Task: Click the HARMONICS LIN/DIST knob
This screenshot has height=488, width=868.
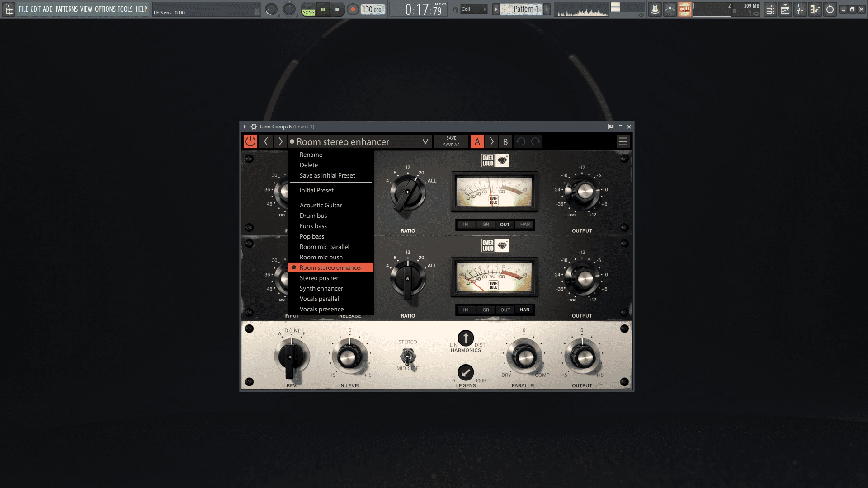Action: [x=466, y=338]
